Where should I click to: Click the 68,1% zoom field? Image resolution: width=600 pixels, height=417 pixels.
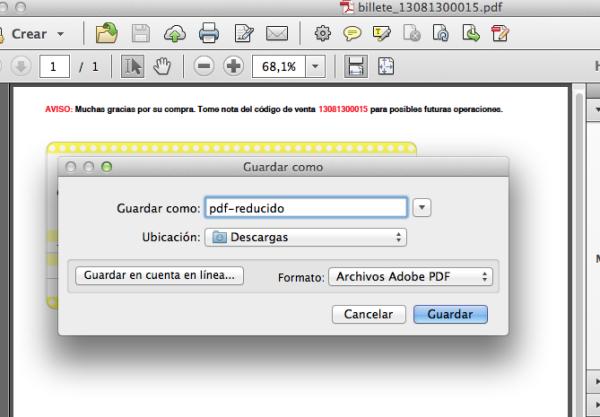click(x=279, y=67)
